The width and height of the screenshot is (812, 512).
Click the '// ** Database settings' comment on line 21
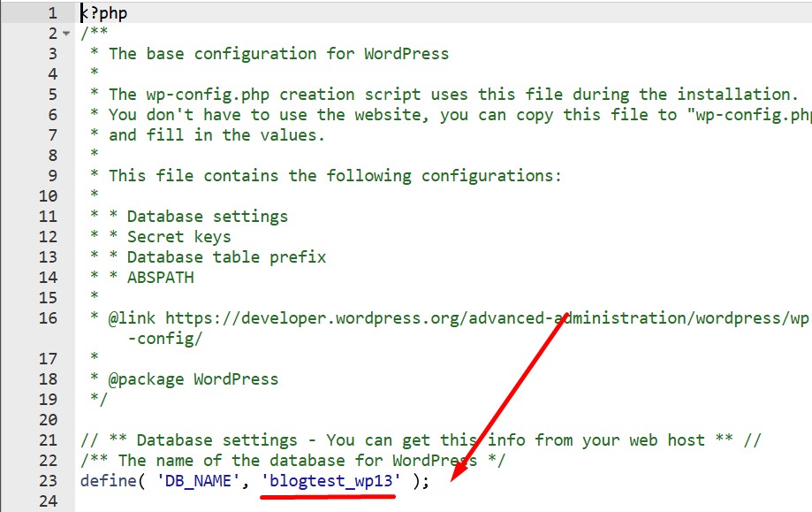[188, 440]
